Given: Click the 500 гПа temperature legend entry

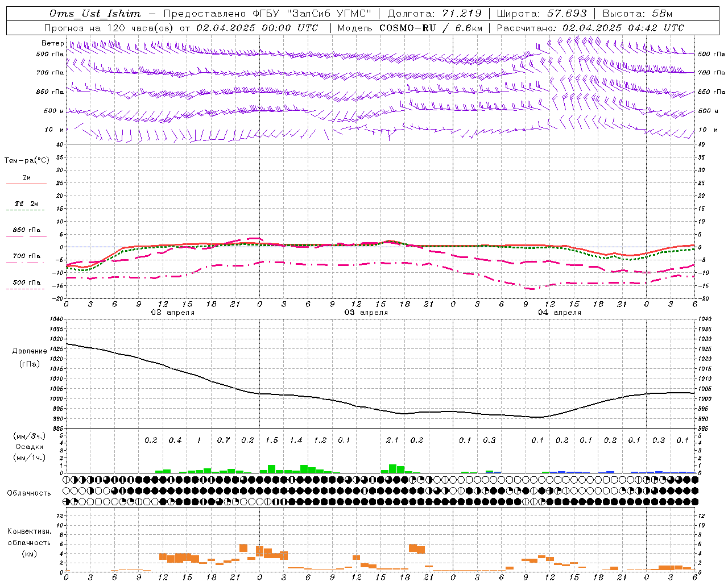Looking at the screenshot, I should [26, 285].
